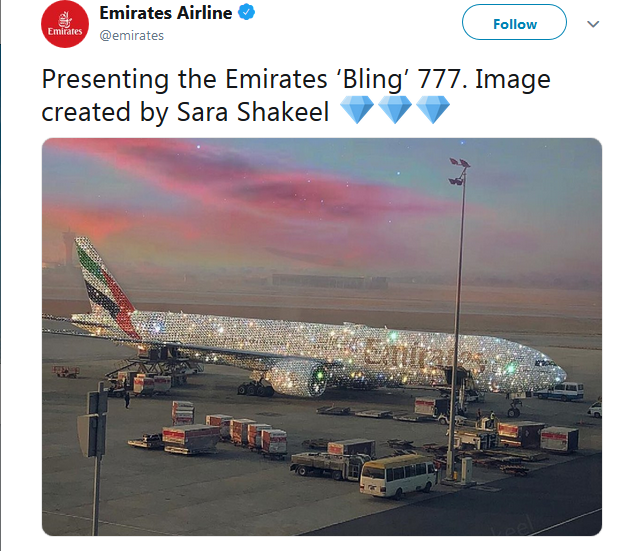Viewport: 639px width, 551px height.
Task: Select the 'Sara Shakeel' name in tweet
Action: (253, 112)
